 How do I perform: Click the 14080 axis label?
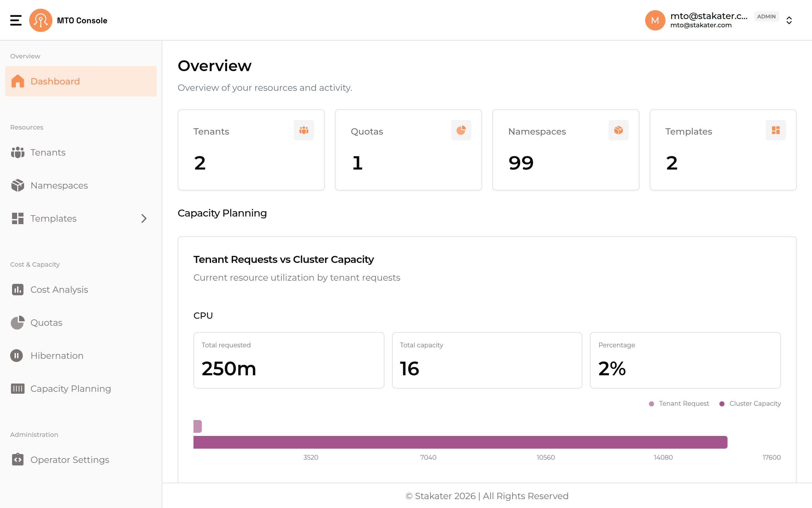[663, 457]
